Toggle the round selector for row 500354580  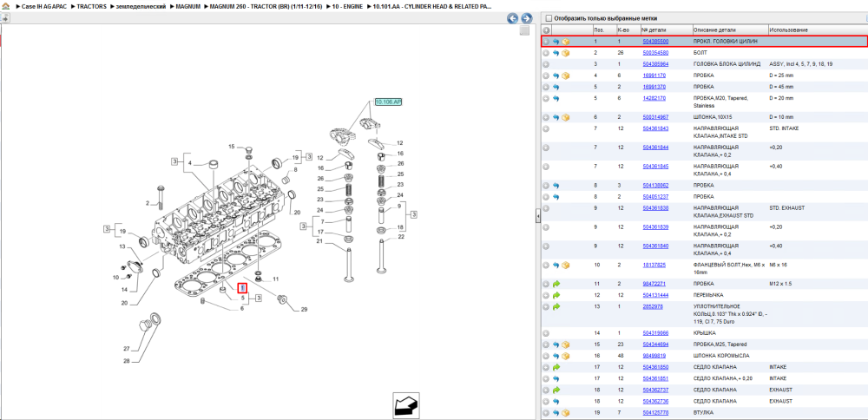(x=546, y=53)
